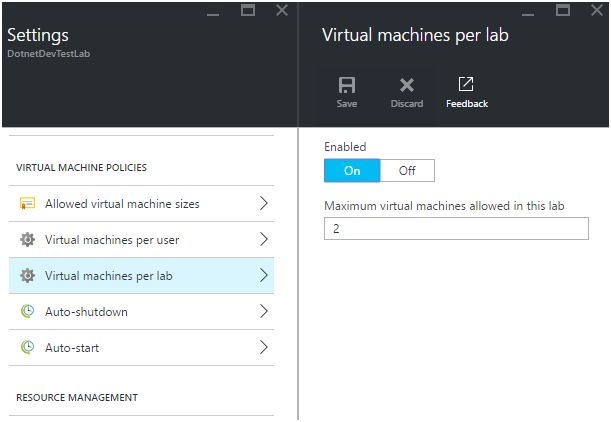Image resolution: width=611 pixels, height=422 pixels.
Task: Click the Discard X icon
Action: (407, 86)
